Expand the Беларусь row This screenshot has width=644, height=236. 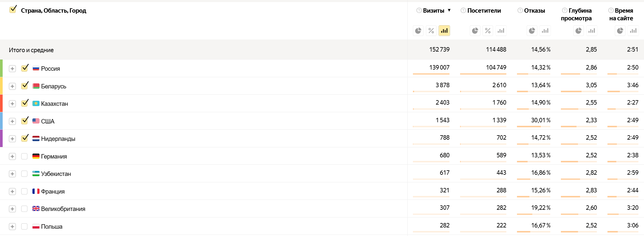coord(12,86)
